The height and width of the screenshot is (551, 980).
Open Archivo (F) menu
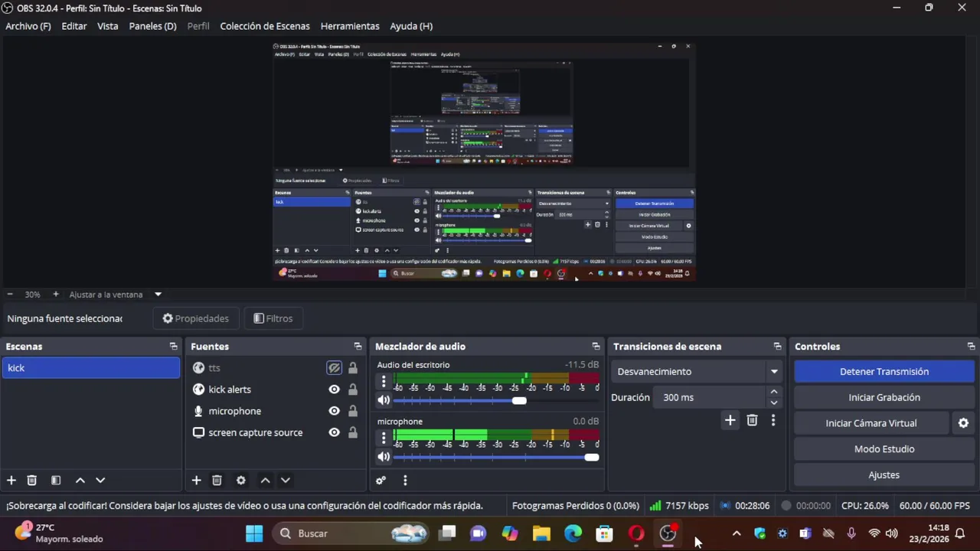point(28,26)
